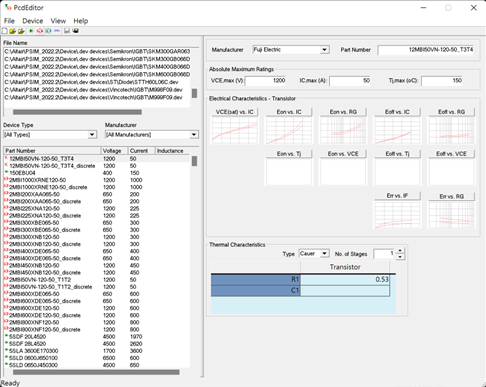Image resolution: width=486 pixels, height=387 pixels.
Task: Decrease No. of Stages with down arrow
Action: (400, 257)
